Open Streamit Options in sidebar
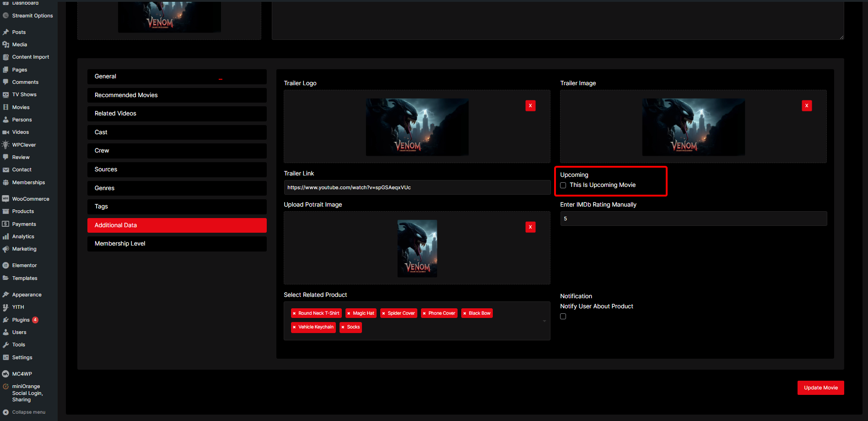 coord(29,16)
